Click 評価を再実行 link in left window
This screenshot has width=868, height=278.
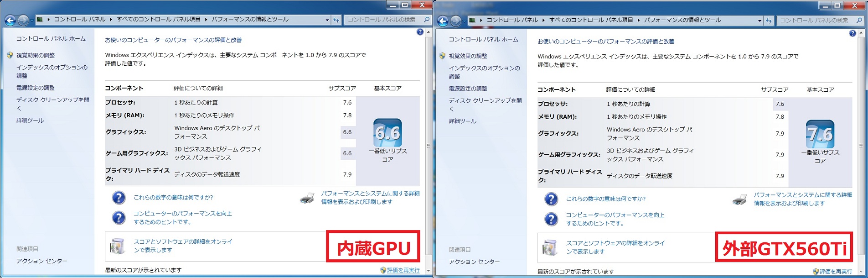click(x=403, y=270)
